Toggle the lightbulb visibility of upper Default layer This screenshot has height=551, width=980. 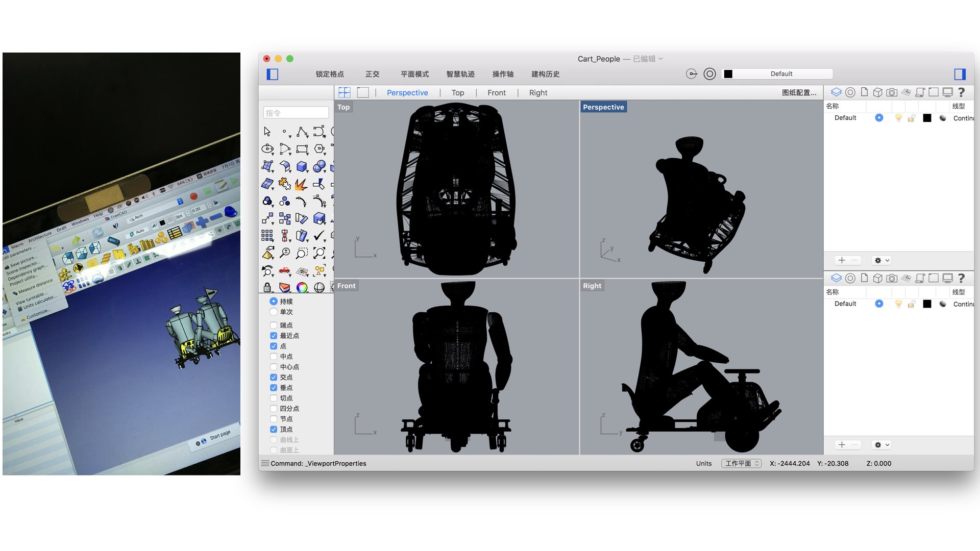898,118
